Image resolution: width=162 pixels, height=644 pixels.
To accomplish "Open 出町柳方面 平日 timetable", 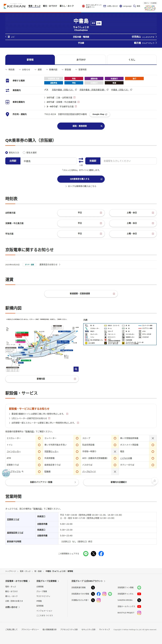I will 81,213.
